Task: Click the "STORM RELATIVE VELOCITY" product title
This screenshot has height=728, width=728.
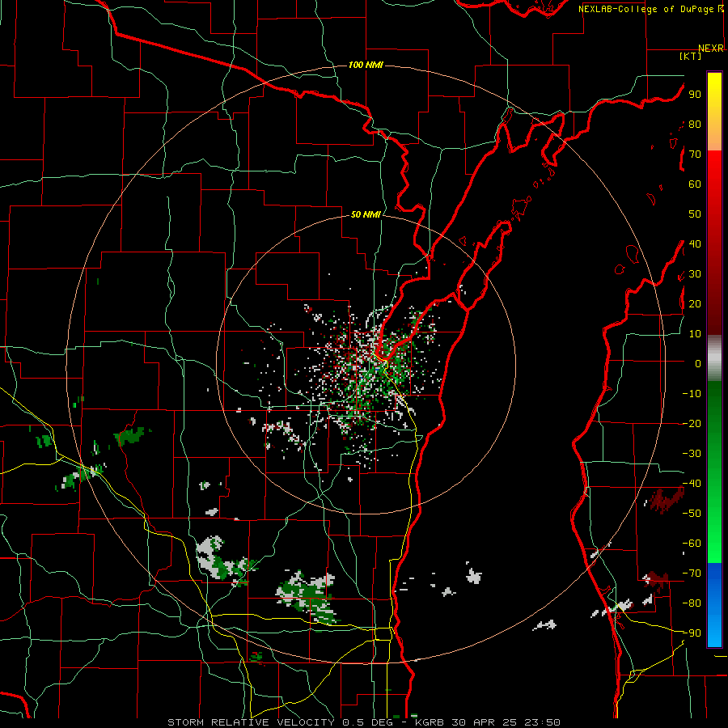Action: click(251, 722)
